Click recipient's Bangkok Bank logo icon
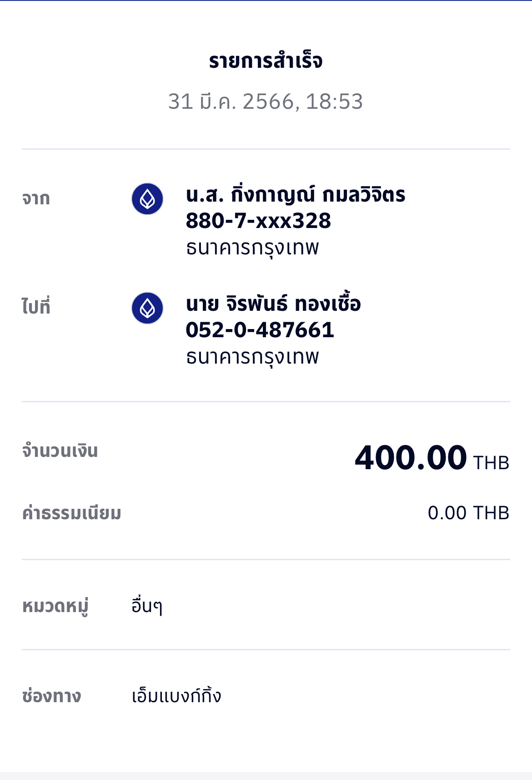The height and width of the screenshot is (780, 532). [x=147, y=308]
